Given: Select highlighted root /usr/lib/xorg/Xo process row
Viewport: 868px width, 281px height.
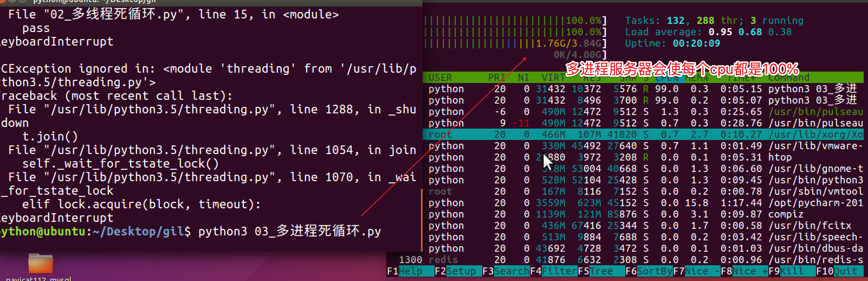Looking at the screenshot, I should [643, 135].
